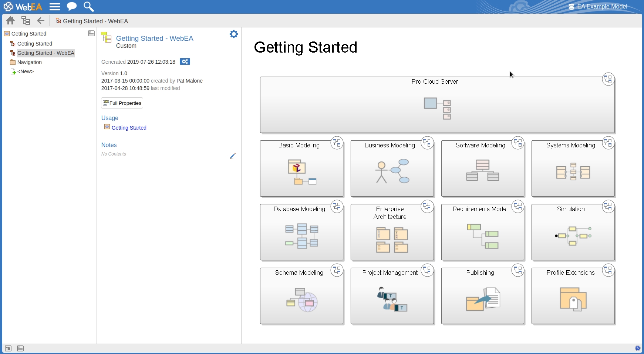
Task: Select Getting Started - WebEA tree item
Action: point(45,53)
